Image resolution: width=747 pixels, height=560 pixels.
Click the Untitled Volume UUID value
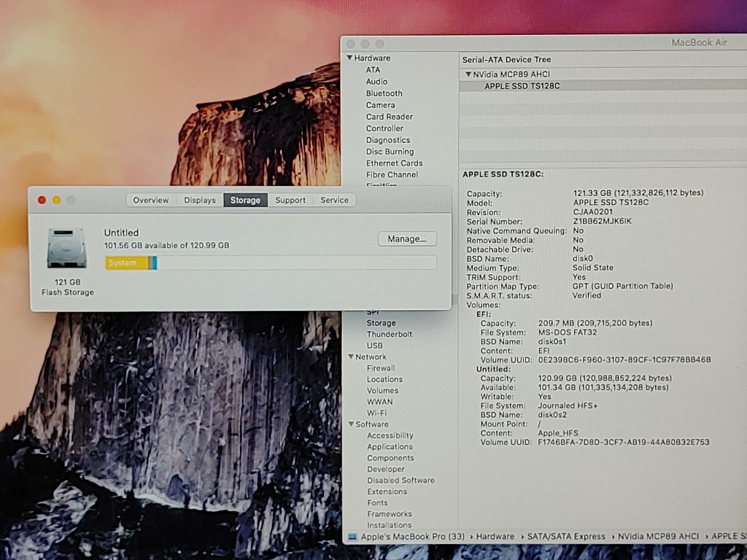point(624,442)
